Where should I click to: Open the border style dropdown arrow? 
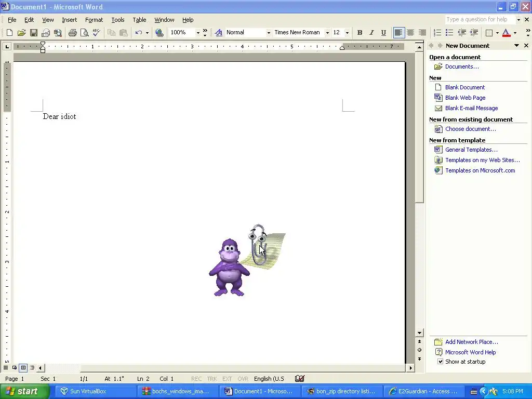497,33
